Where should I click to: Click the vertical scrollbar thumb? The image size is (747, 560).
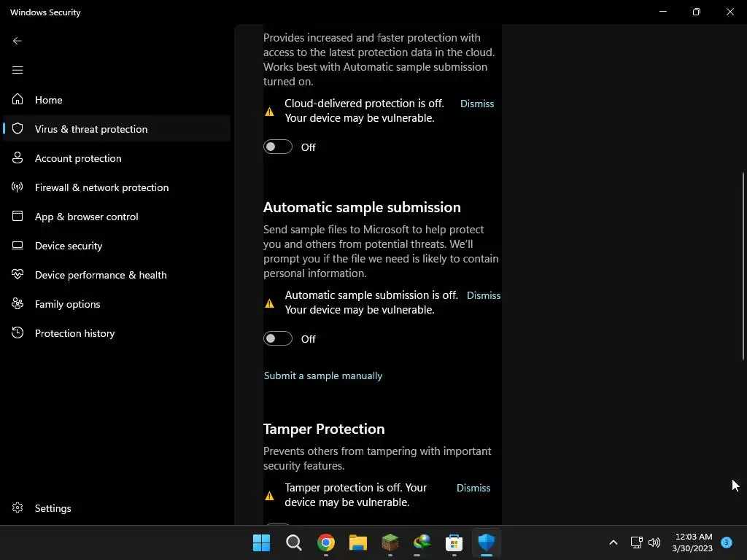point(743,265)
